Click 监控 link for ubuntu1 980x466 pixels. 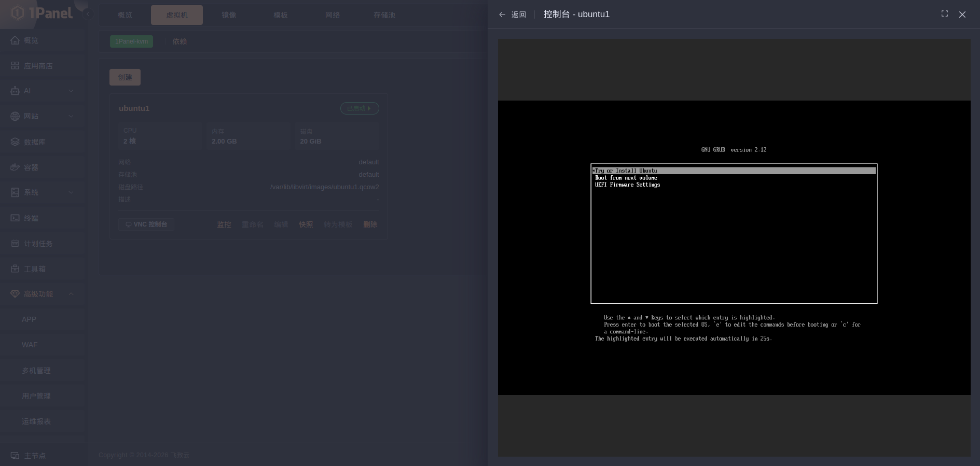click(224, 224)
